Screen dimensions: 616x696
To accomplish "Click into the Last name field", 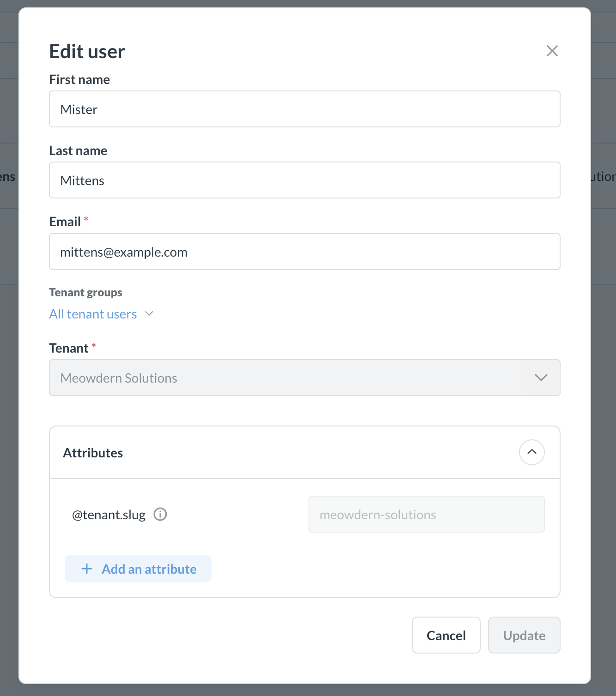I will (304, 180).
